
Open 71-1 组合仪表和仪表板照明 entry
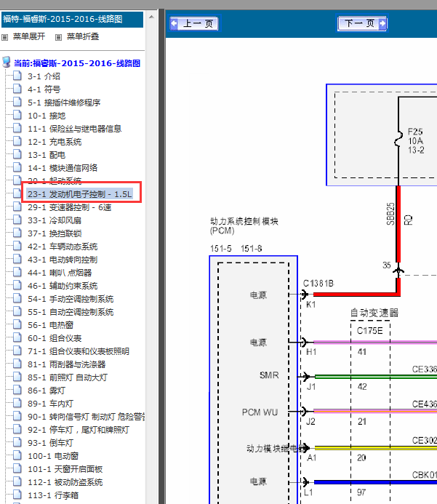pos(79,351)
